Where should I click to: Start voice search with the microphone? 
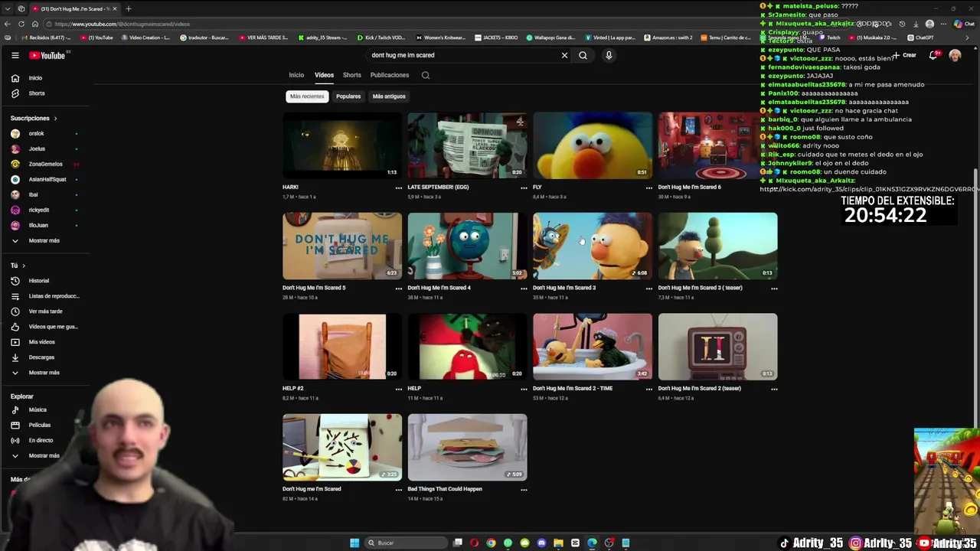pyautogui.click(x=609, y=55)
